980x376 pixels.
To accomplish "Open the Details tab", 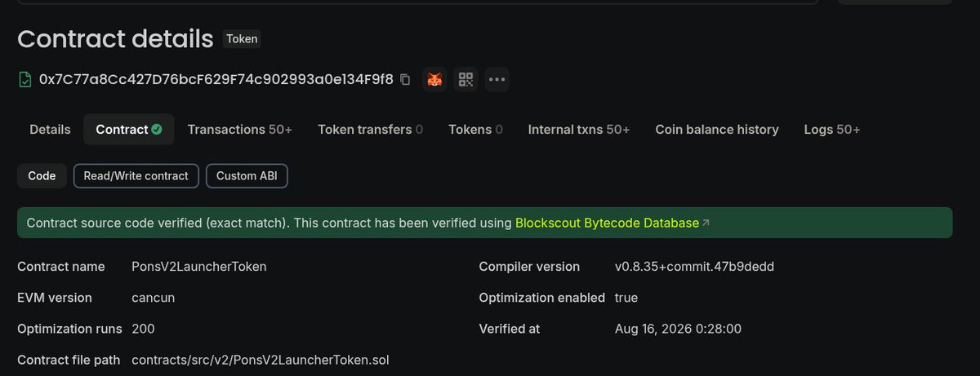I will (x=50, y=129).
